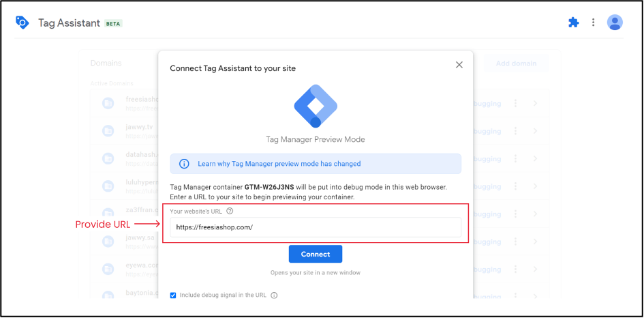Image resolution: width=644 pixels, height=318 pixels.
Task: Expand the datahash domain row chevron
Action: (535, 159)
